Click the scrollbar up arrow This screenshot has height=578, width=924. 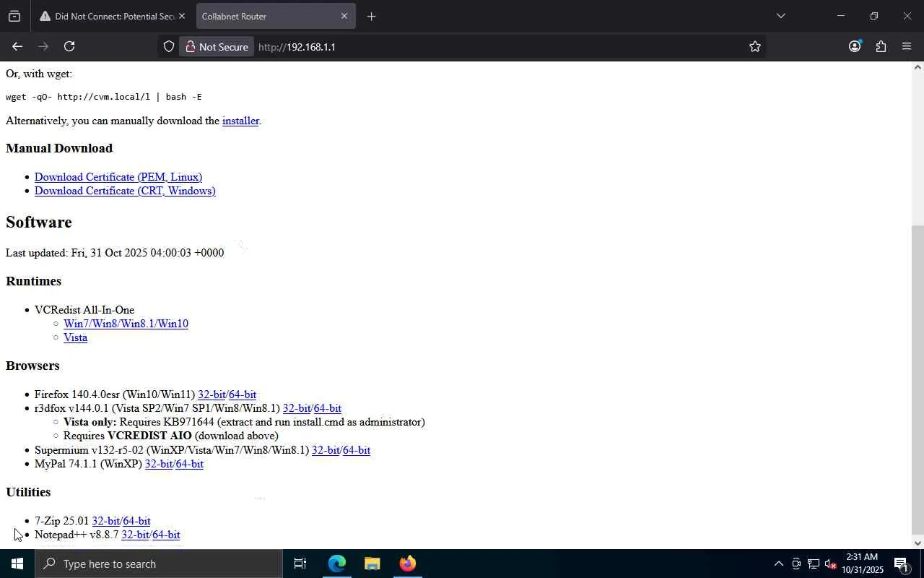(918, 67)
